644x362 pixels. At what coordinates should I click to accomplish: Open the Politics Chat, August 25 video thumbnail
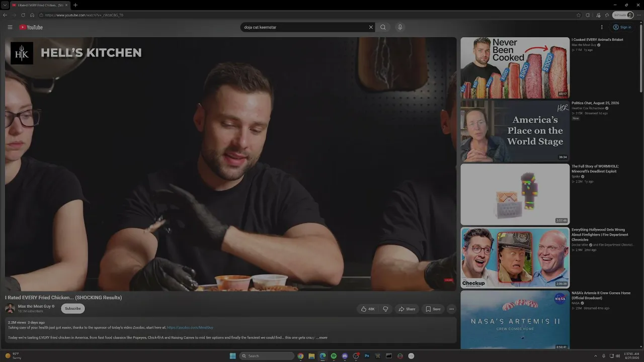click(x=515, y=131)
